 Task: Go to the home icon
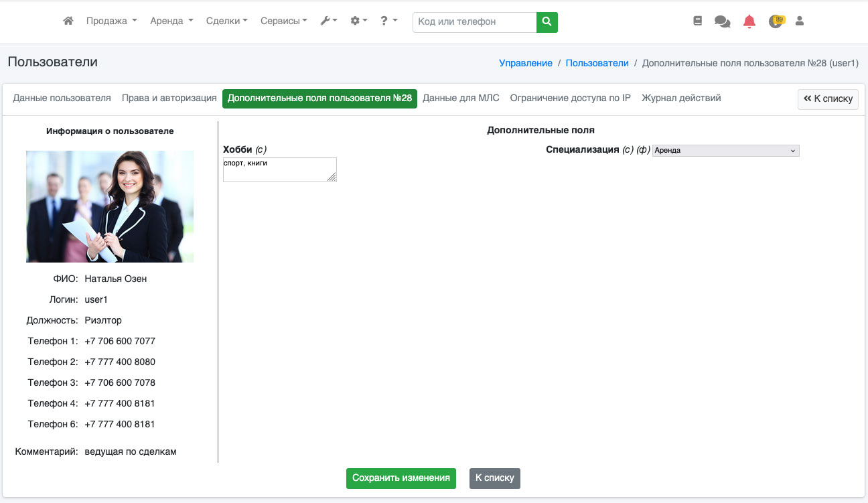[68, 21]
